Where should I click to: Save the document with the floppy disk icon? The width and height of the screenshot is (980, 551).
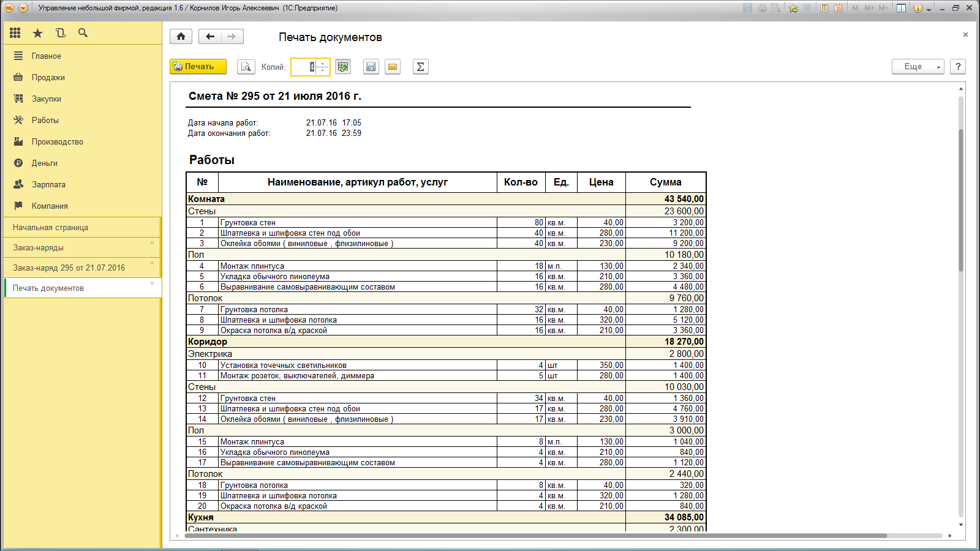click(371, 67)
